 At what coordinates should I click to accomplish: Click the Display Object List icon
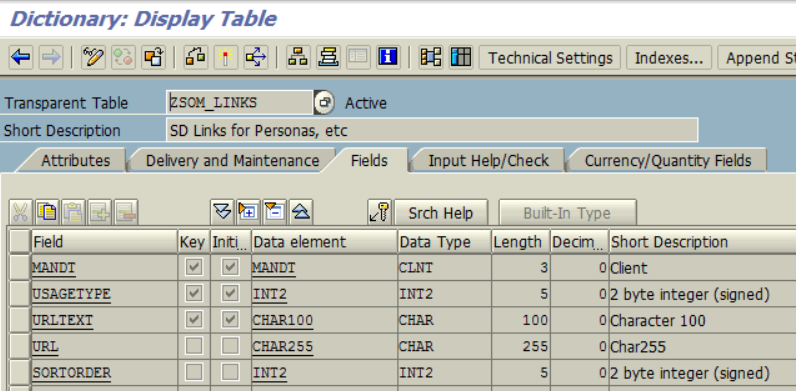328,57
